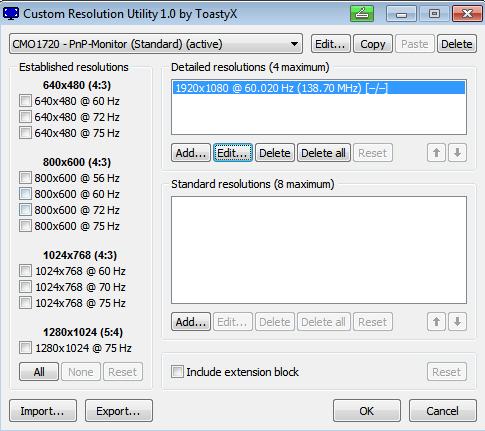Viewport: 485px width, 431px height.
Task: Move detailed resolution up with the arrow button
Action: [x=436, y=153]
